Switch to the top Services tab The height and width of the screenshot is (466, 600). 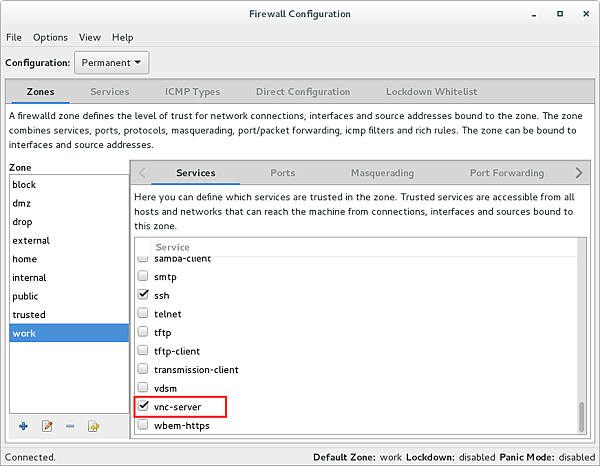pos(110,92)
